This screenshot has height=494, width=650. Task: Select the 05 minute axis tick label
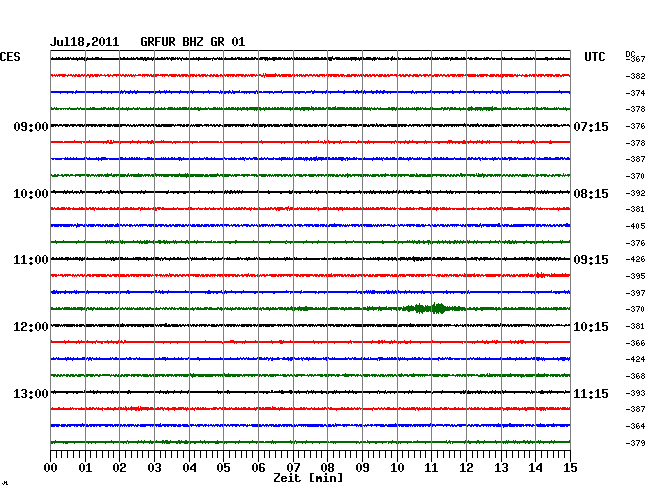[223, 468]
